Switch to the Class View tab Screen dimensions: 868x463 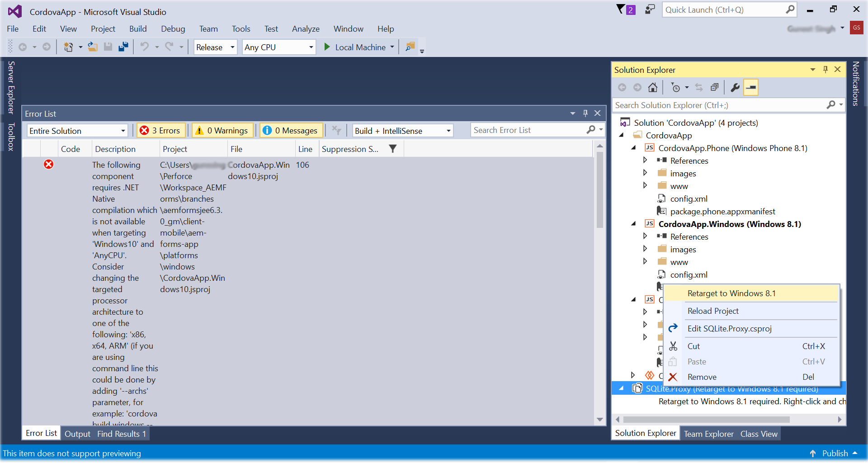(759, 434)
